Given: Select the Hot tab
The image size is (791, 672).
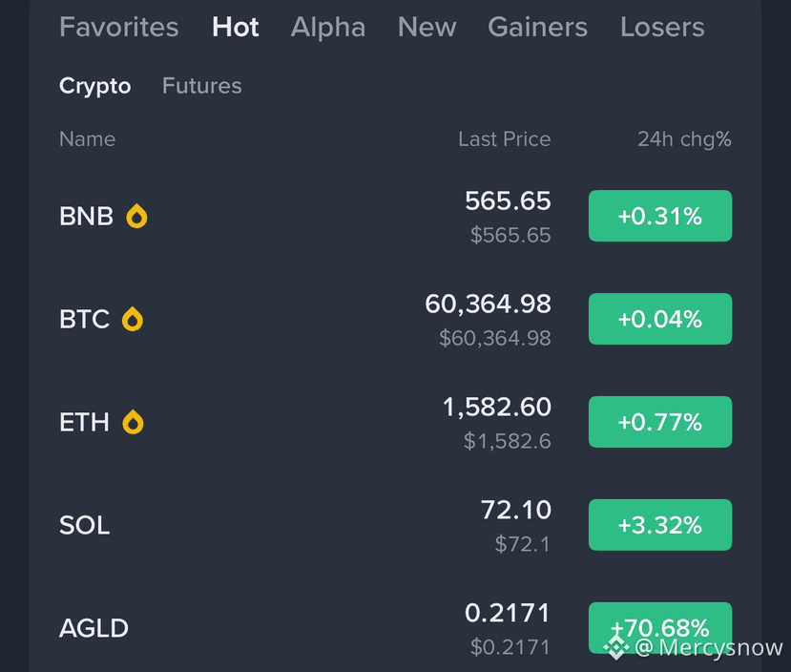Looking at the screenshot, I should click(x=235, y=27).
